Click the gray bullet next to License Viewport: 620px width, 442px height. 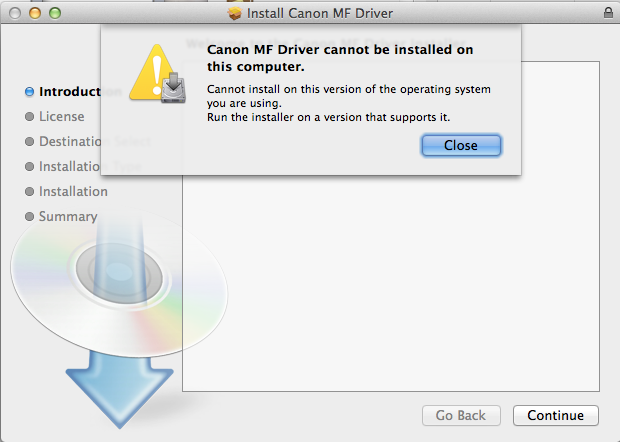click(30, 117)
